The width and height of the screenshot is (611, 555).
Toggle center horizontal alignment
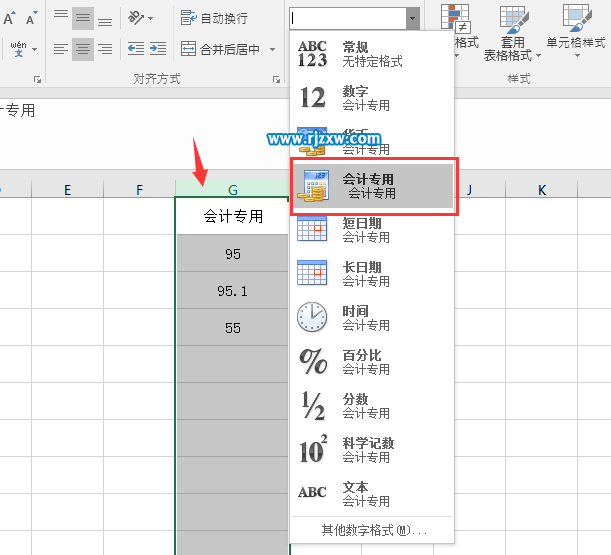(83, 49)
